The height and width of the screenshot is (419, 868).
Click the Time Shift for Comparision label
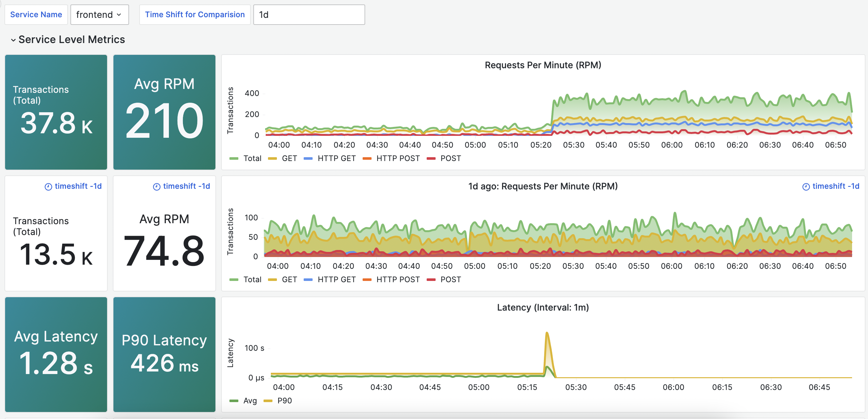pos(195,15)
